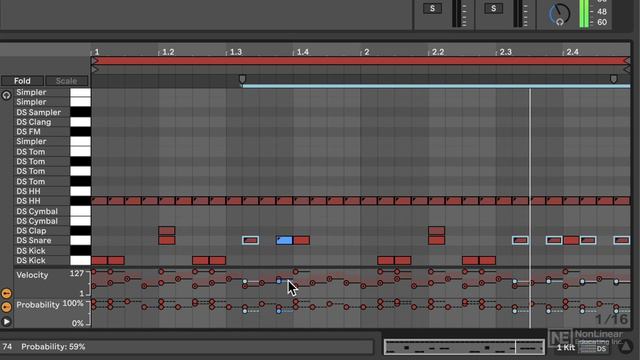Viewport: 640px width, 360px height.
Task: Solo the first track with its S button
Action: pos(432,8)
